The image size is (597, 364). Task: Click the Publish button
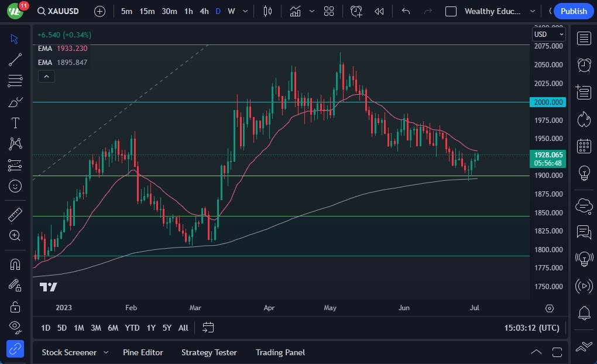pyautogui.click(x=574, y=11)
